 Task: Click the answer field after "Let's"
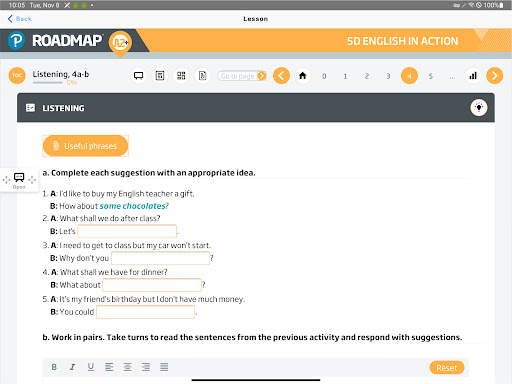[x=127, y=231]
